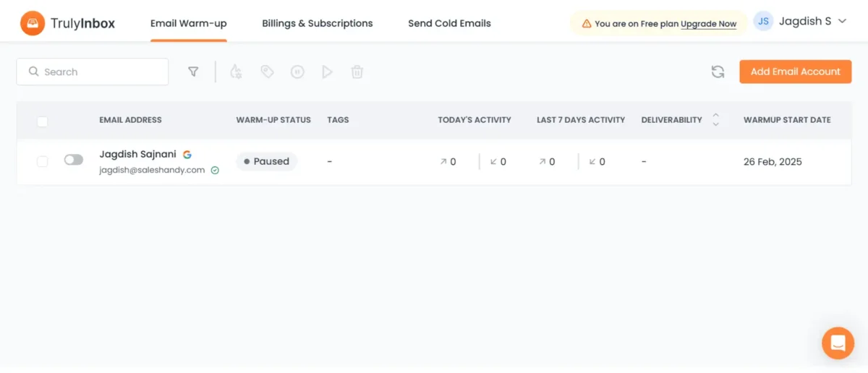Click the magnifier icon in search box
This screenshot has width=868, height=373.
click(x=33, y=72)
